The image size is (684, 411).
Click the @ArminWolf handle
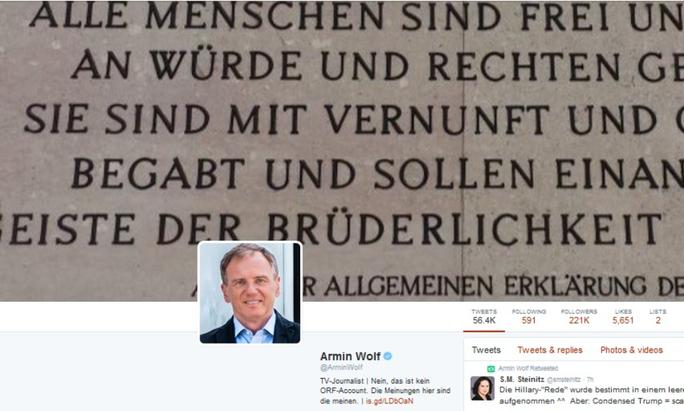tap(341, 367)
